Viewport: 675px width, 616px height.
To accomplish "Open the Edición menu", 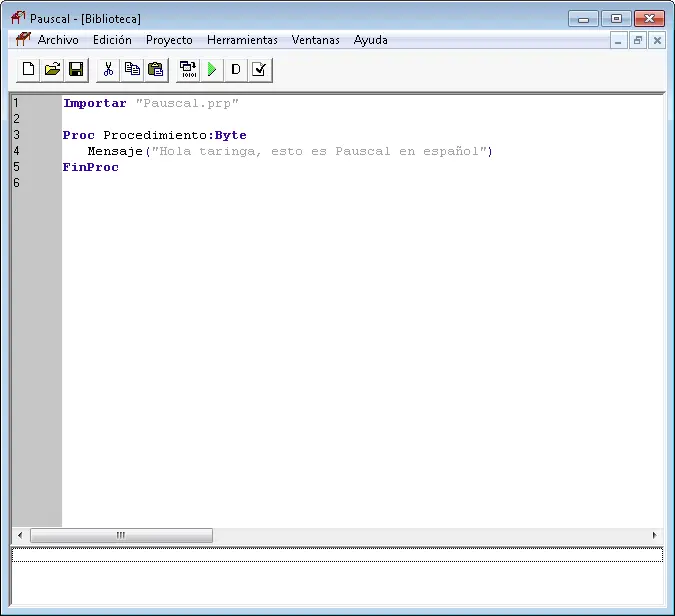I will tap(112, 40).
